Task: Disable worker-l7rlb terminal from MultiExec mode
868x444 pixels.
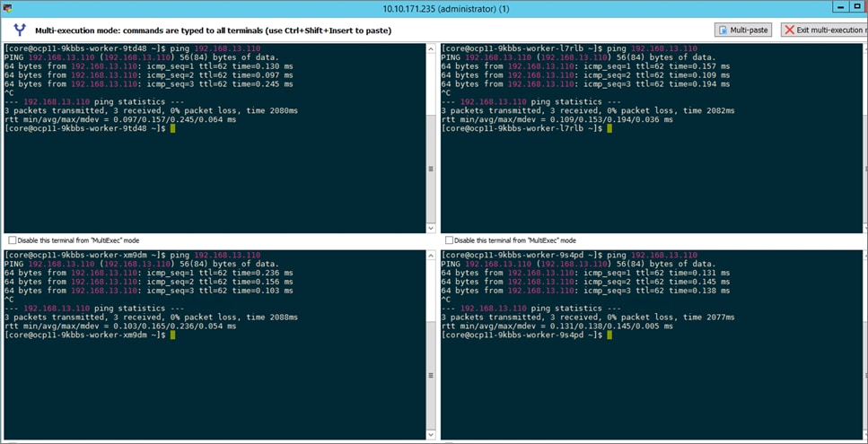Action: 450,240
